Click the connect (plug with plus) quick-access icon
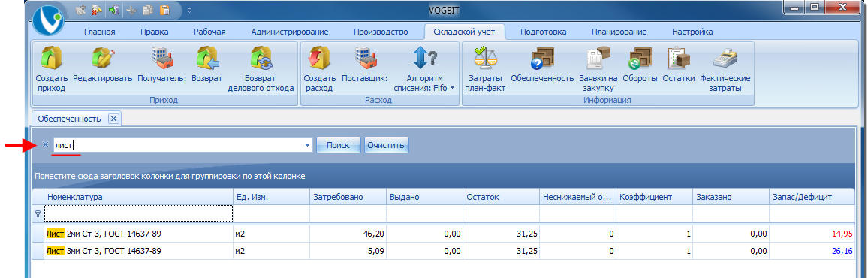Viewport: 868px width, 278px height. point(80,10)
